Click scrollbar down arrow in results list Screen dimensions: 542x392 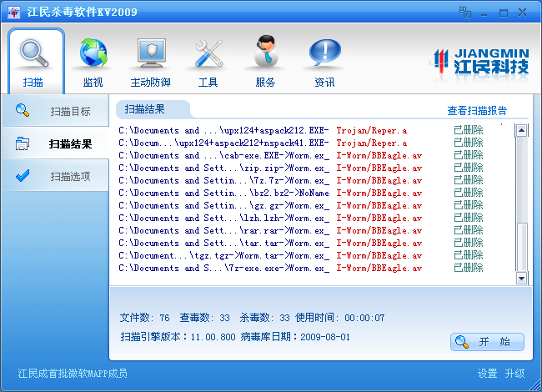click(x=521, y=278)
